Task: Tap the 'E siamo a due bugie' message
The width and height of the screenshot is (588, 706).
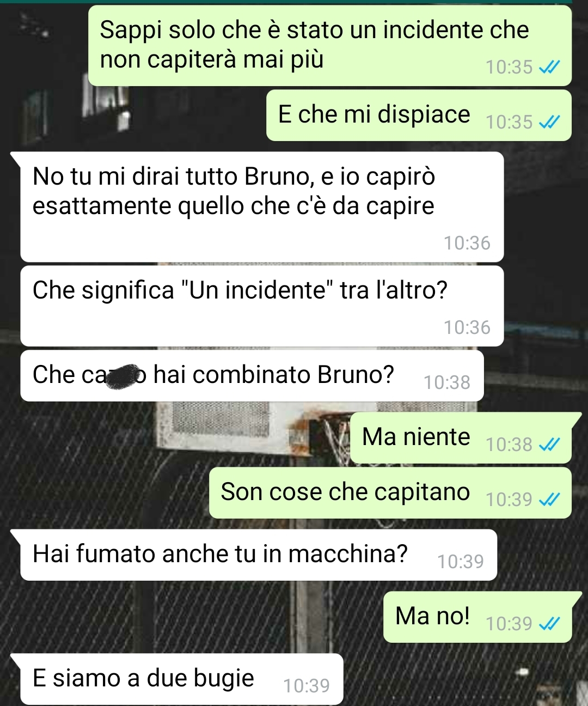Action: point(182,679)
